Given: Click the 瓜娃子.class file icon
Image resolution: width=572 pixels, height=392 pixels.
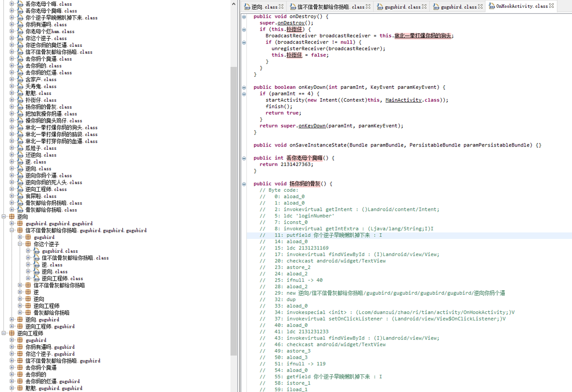Looking at the screenshot, I should [x=20, y=148].
